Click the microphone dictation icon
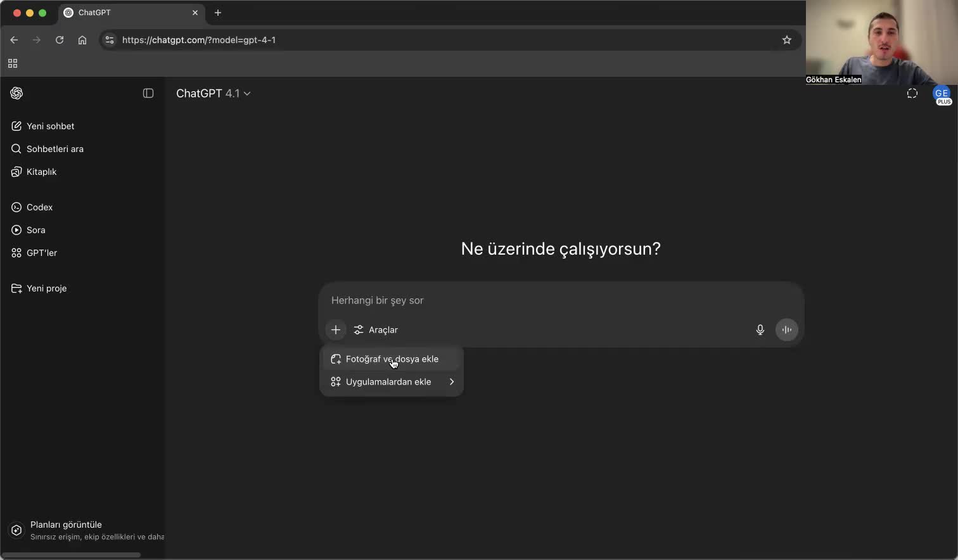The image size is (958, 560). tap(760, 329)
